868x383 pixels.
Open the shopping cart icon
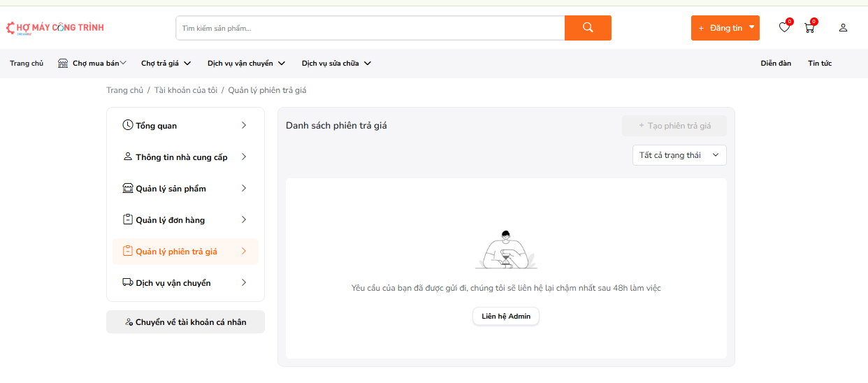(809, 28)
